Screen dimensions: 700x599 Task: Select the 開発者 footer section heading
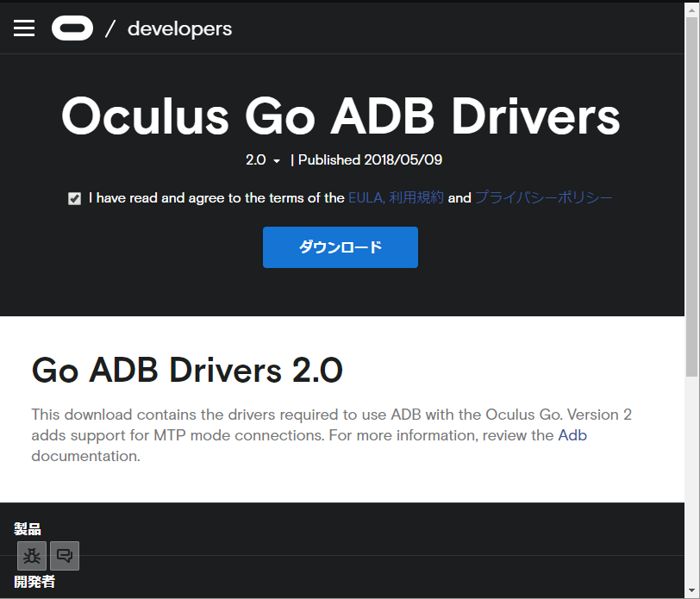point(34,582)
